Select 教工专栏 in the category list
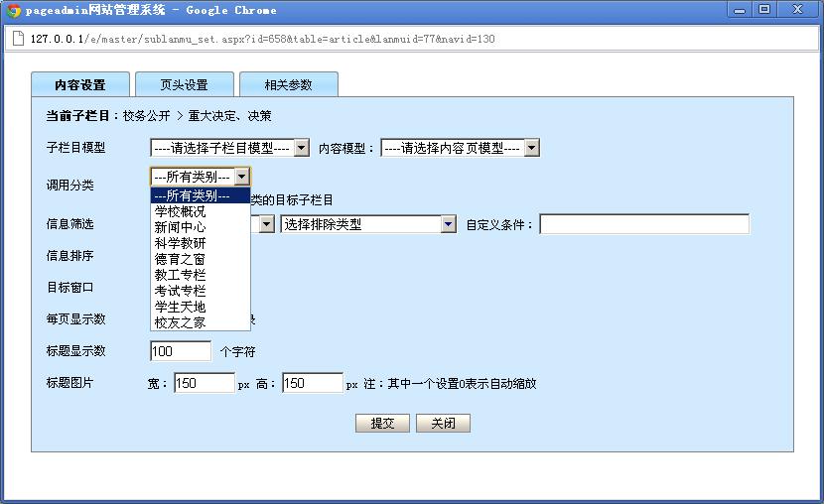Viewport: 824px width, 504px height. click(181, 275)
